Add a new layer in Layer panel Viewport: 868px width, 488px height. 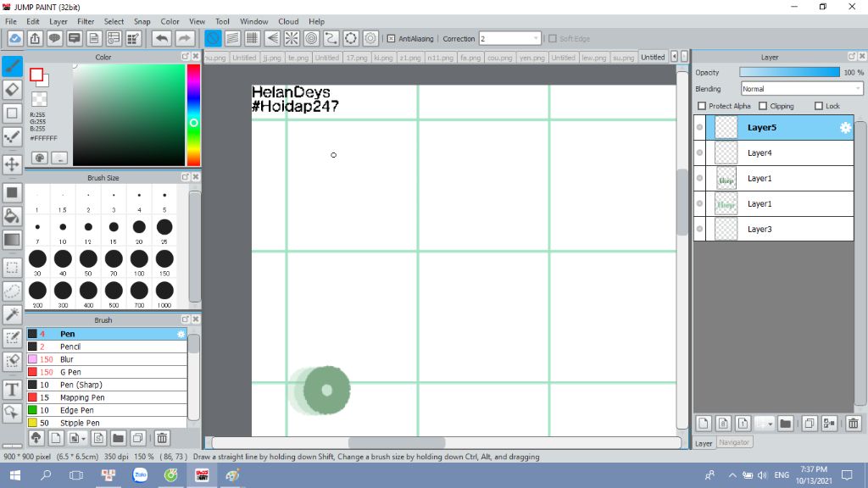pyautogui.click(x=703, y=424)
